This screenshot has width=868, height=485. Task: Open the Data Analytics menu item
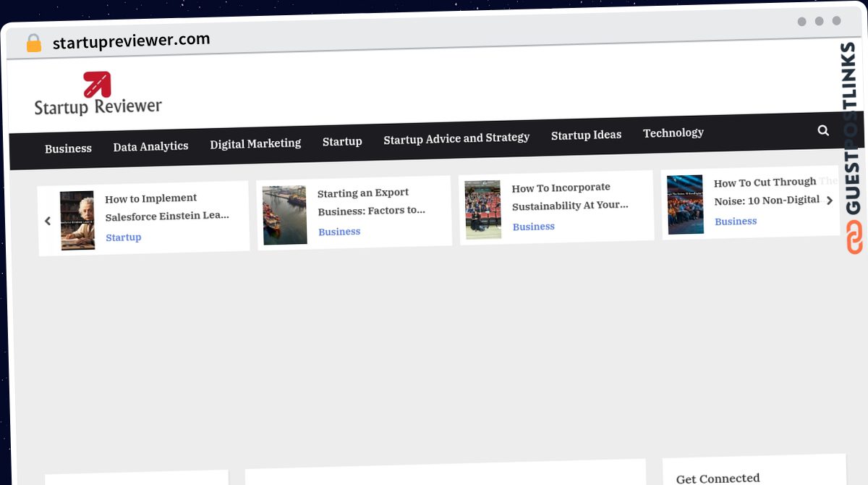click(x=150, y=146)
